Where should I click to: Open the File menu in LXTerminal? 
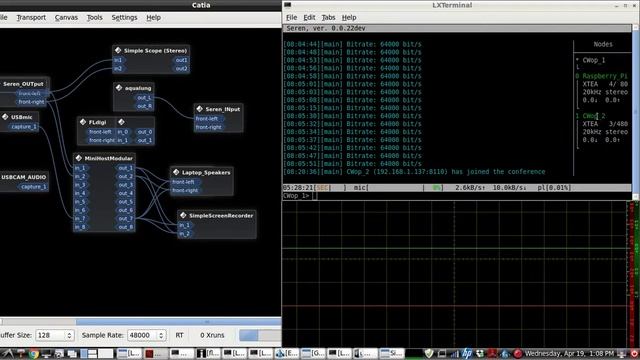coord(291,18)
